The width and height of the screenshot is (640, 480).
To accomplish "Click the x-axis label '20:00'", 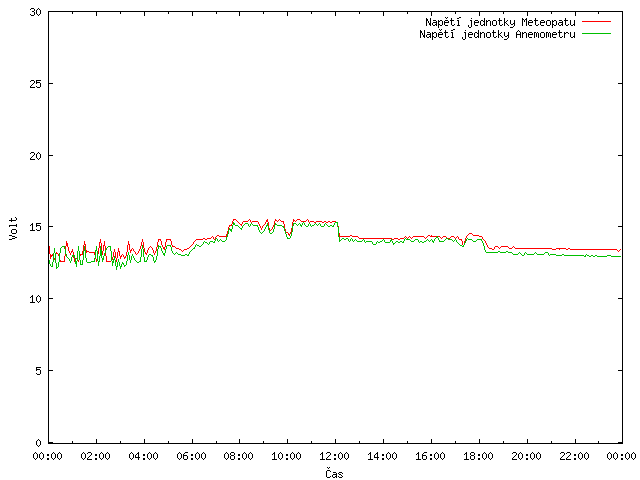I will (x=526, y=456).
